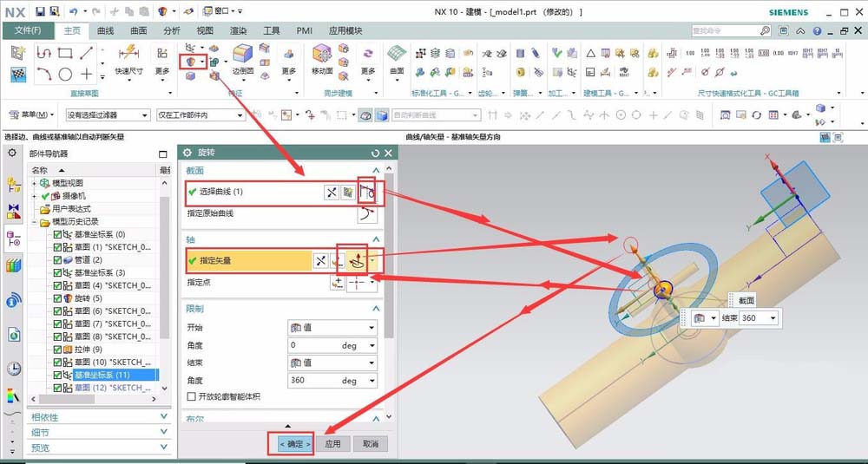Switch to the 视图 ribbon tab
The height and width of the screenshot is (464, 868).
click(205, 31)
